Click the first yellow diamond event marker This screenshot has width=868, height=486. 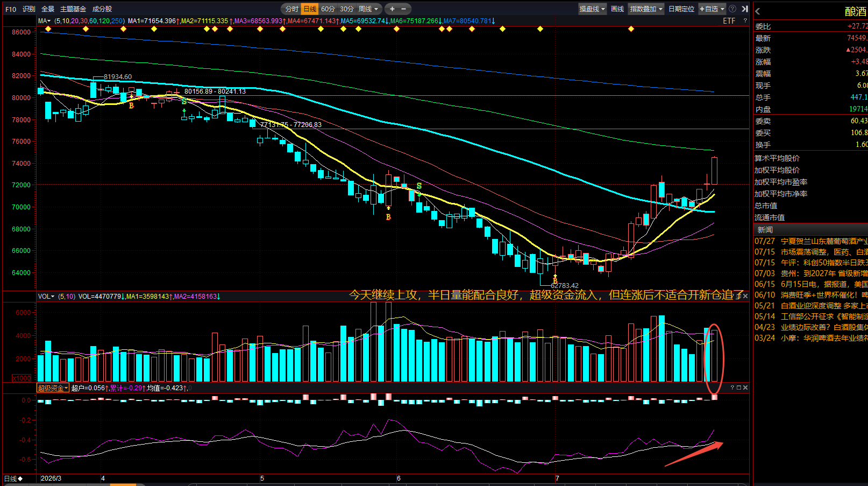point(48,29)
